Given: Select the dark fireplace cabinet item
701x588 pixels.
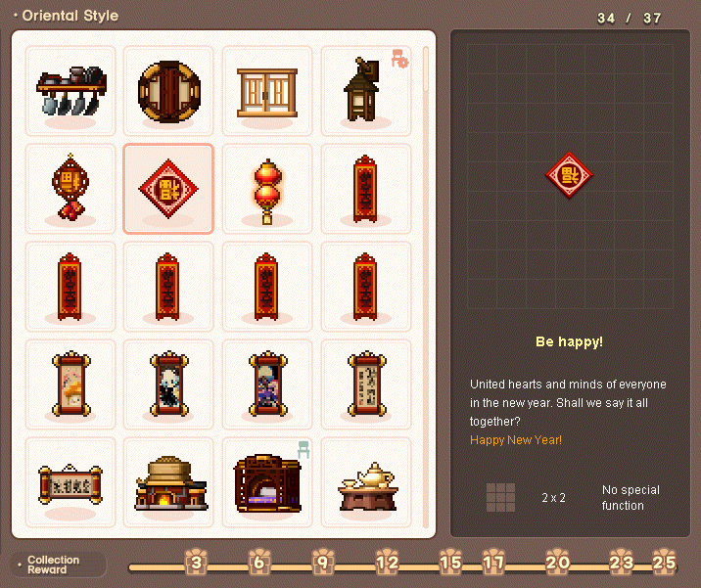Looking at the screenshot, I should (x=267, y=481).
